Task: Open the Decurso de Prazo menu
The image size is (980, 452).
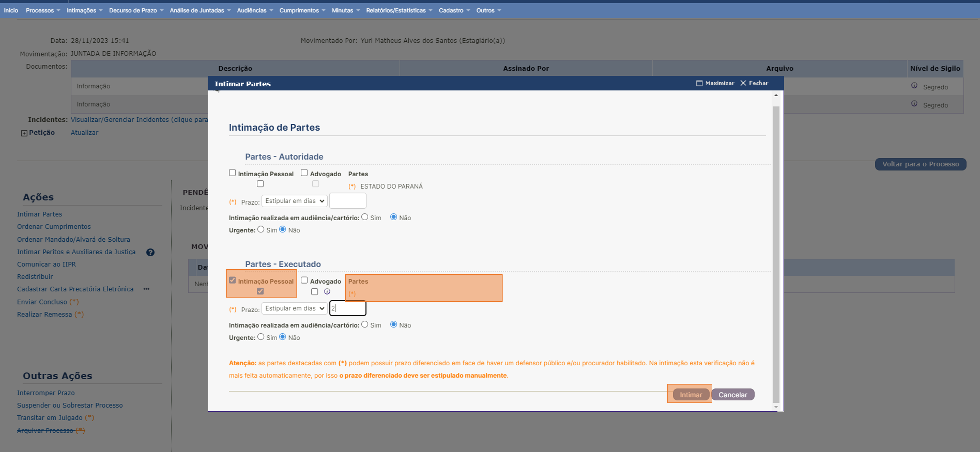Action: coord(136,10)
